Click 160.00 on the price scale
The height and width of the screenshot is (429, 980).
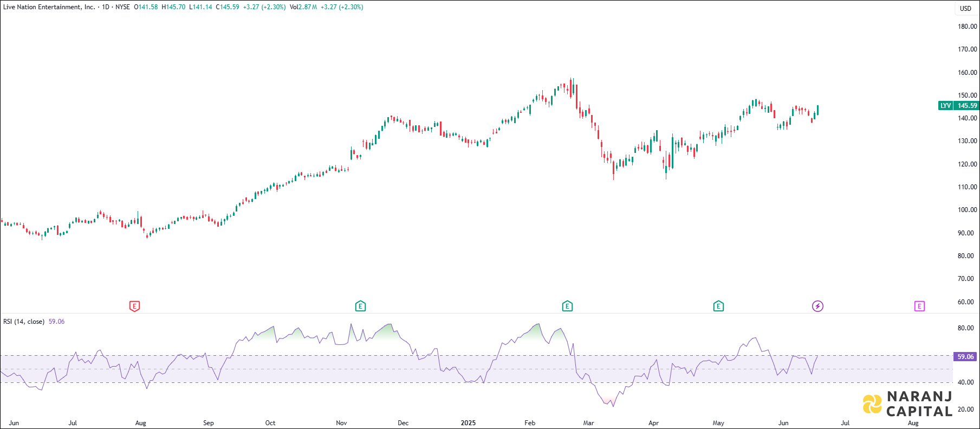[968, 72]
